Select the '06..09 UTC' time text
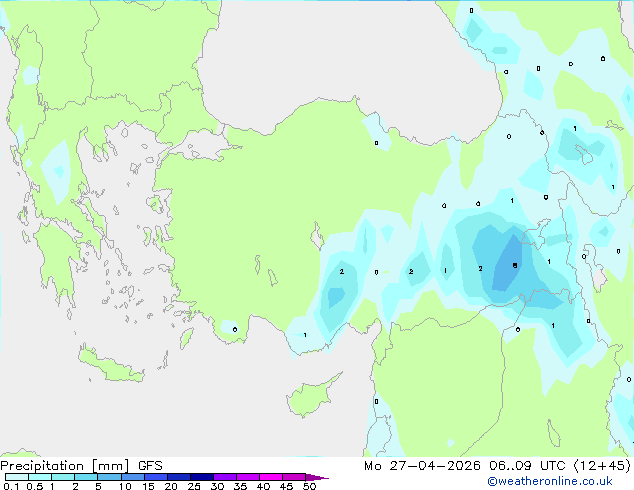Screen dimensions: 634x490 coord(527,466)
